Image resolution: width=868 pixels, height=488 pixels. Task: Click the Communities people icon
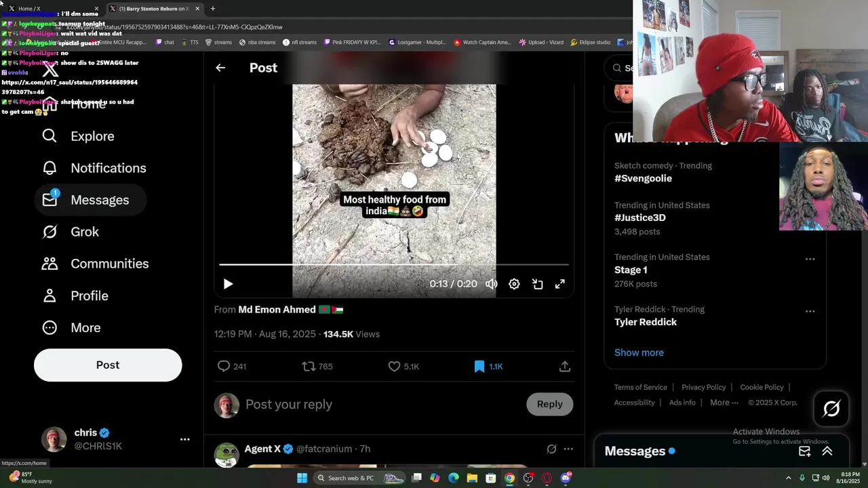[x=50, y=264]
